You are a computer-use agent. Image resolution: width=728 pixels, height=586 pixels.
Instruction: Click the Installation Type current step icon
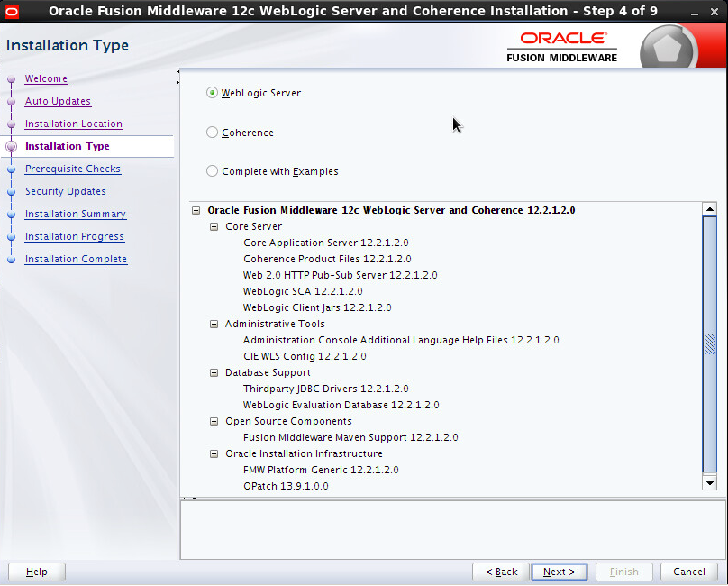[x=12, y=147]
